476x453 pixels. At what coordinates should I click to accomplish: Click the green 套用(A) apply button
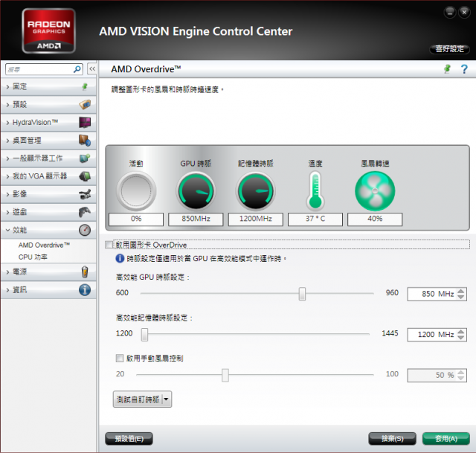pyautogui.click(x=446, y=439)
